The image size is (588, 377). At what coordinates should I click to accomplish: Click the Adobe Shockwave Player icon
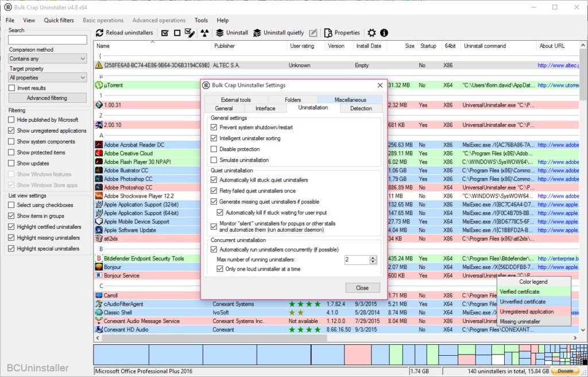pos(99,195)
